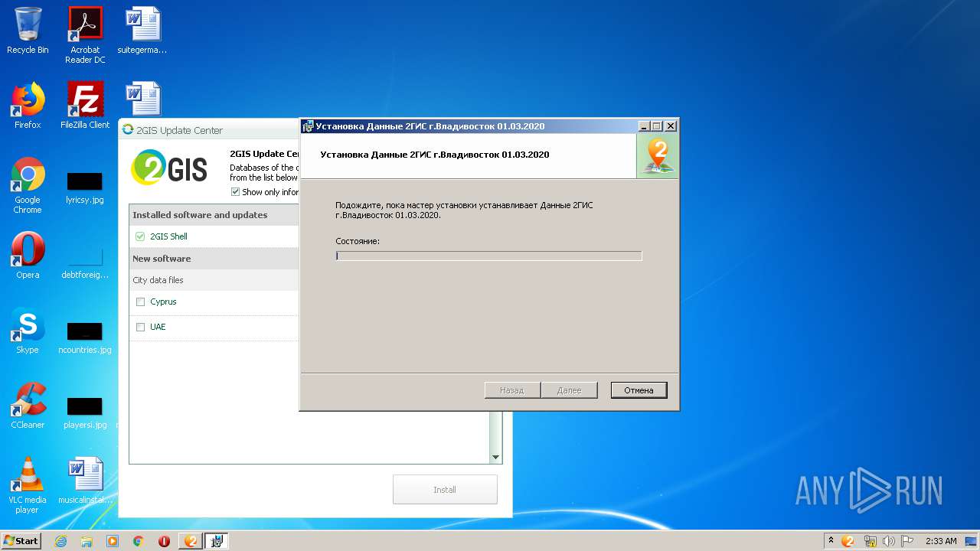Open ncountries.jpg file icon

click(85, 337)
